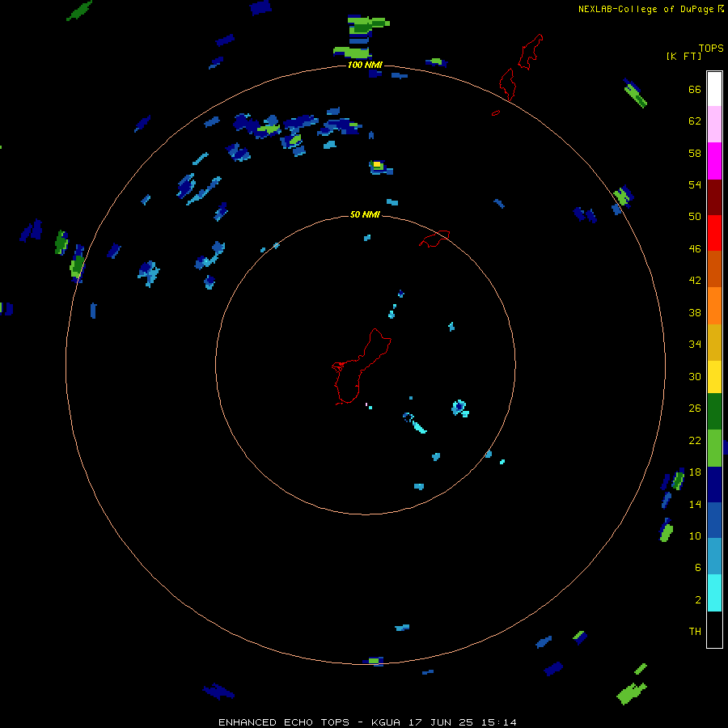Click the dark green legend segment
The height and width of the screenshot is (728, 728).
[714, 412]
